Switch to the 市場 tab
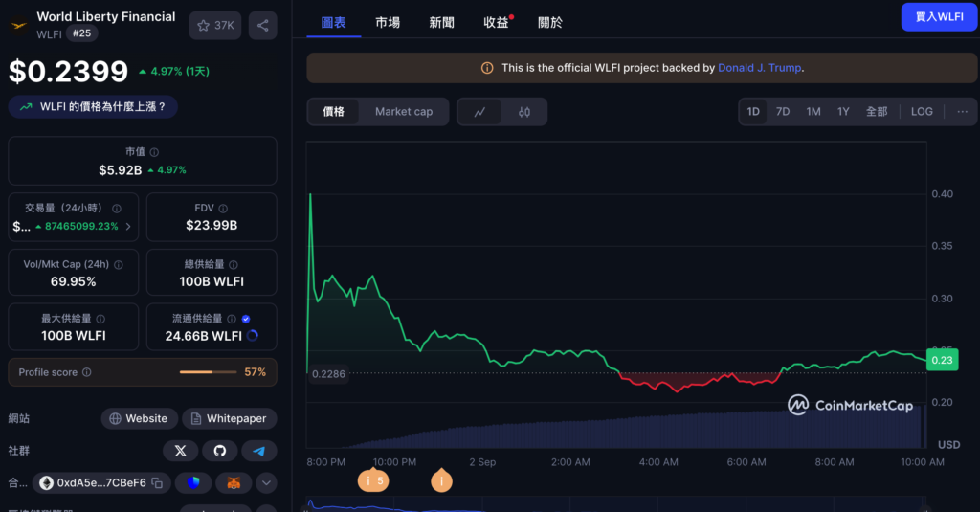The image size is (980, 512). tap(388, 22)
